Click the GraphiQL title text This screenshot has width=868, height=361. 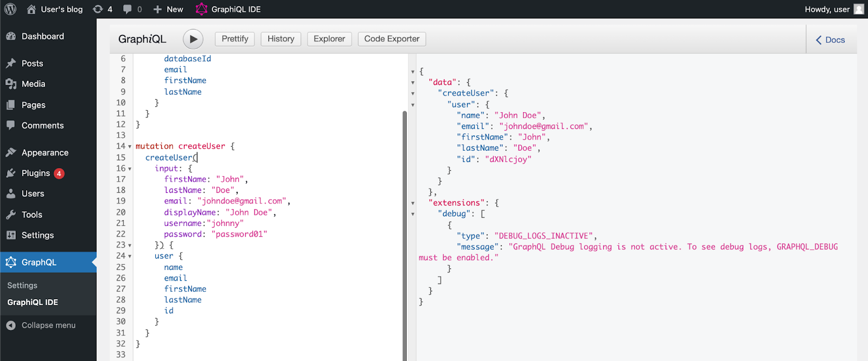[142, 39]
